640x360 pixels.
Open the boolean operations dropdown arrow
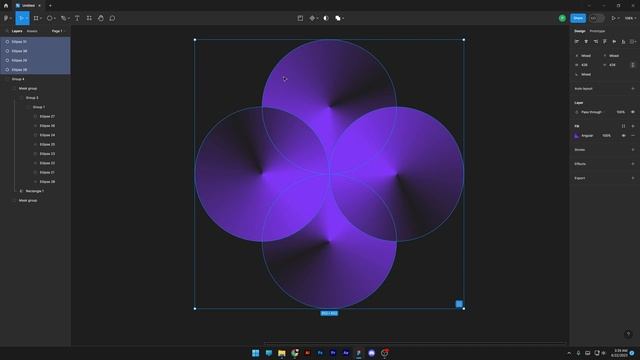[343, 18]
